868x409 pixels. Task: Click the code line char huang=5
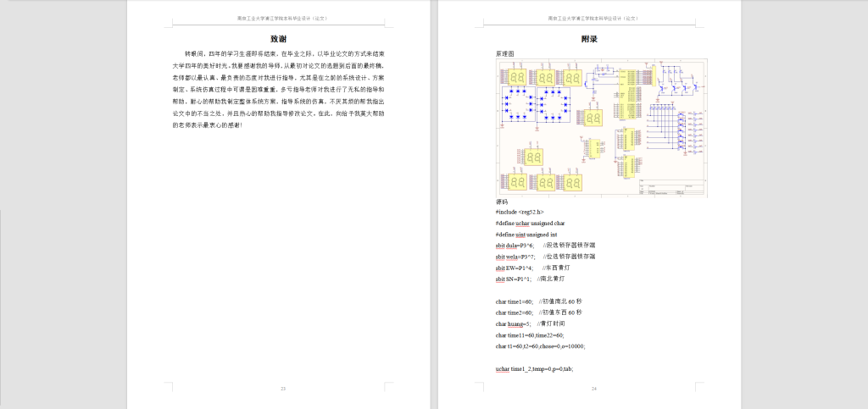tap(530, 323)
